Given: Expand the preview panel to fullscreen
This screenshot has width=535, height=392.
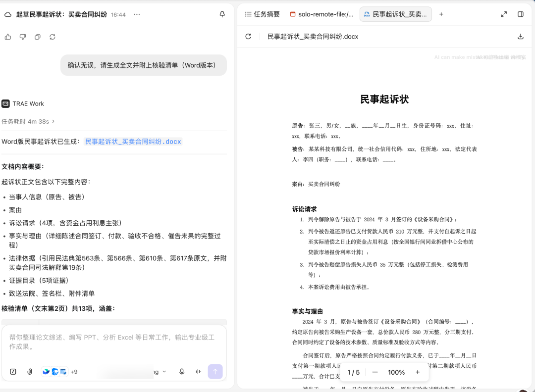Looking at the screenshot, I should coord(504,14).
